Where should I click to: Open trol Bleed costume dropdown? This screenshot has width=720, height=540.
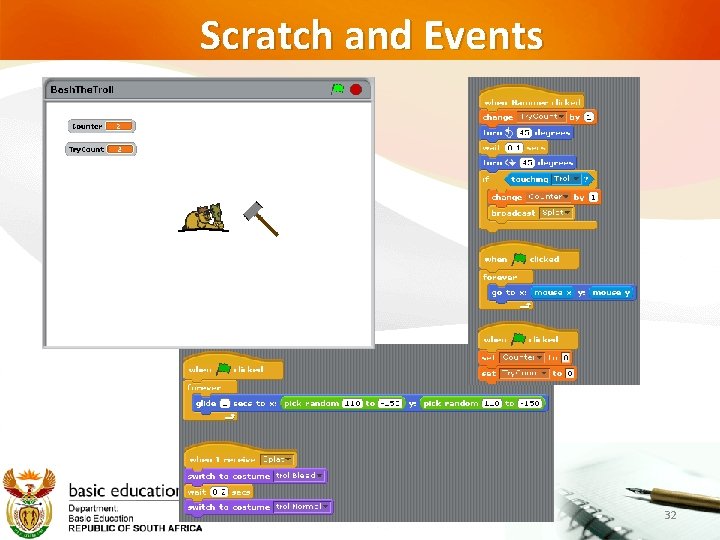tap(299, 476)
